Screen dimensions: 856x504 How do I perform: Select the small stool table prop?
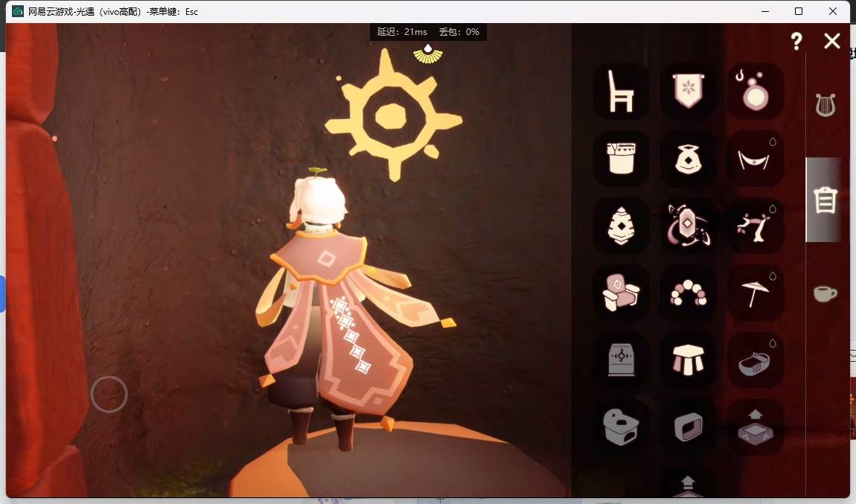pyautogui.click(x=688, y=360)
